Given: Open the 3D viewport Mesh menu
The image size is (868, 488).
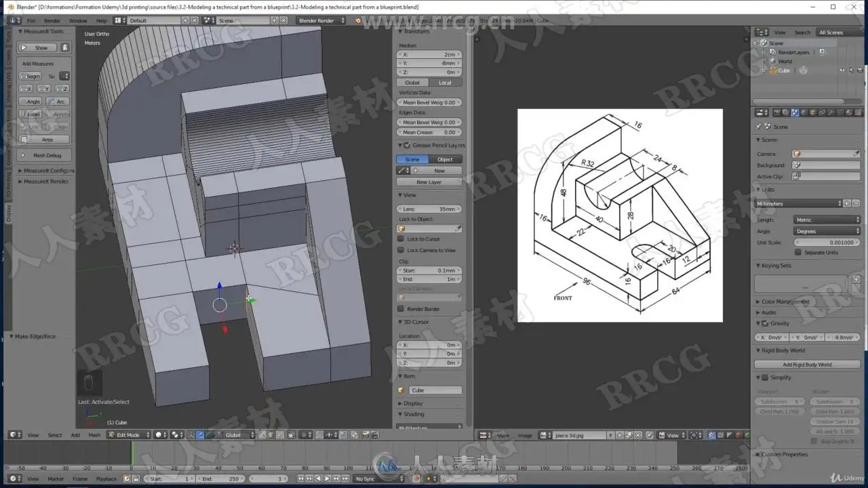Looking at the screenshot, I should [94, 435].
